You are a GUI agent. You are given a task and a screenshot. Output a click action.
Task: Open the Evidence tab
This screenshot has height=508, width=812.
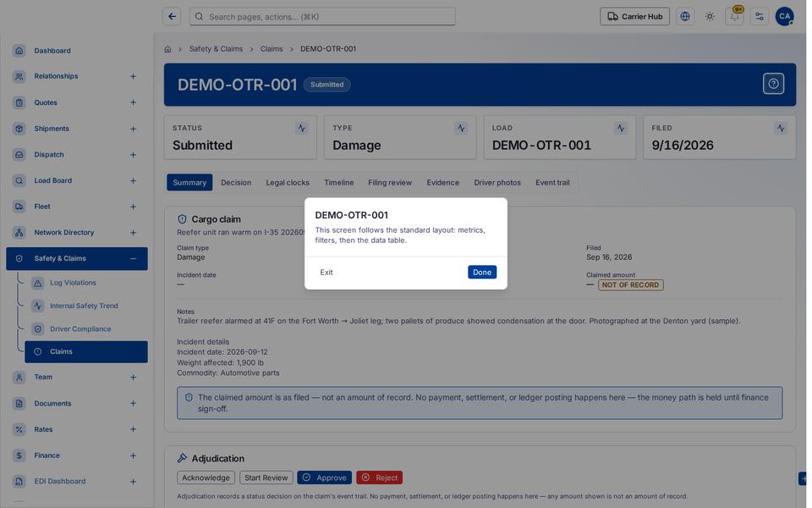coord(442,183)
